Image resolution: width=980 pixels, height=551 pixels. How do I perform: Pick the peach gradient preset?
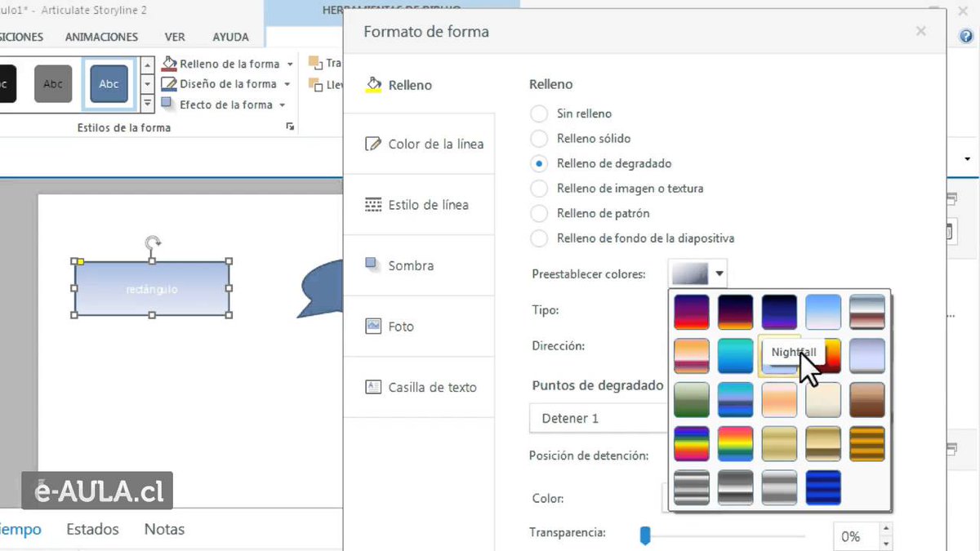point(780,400)
